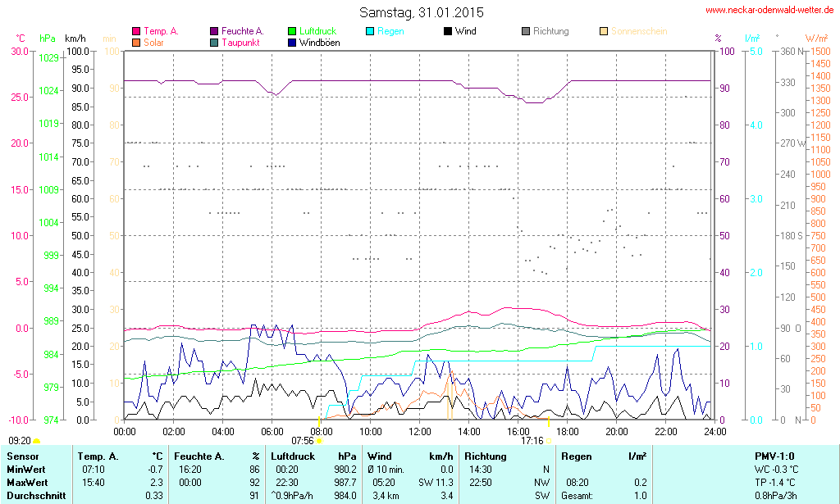Click the yellow dot beside 09:20
This screenshot has width=840, height=504.
(36, 442)
